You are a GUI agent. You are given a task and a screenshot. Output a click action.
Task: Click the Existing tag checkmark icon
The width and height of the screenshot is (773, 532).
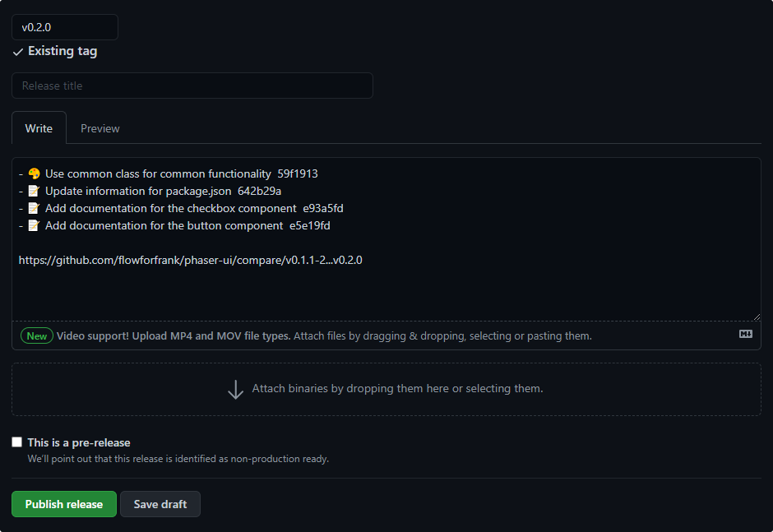18,52
